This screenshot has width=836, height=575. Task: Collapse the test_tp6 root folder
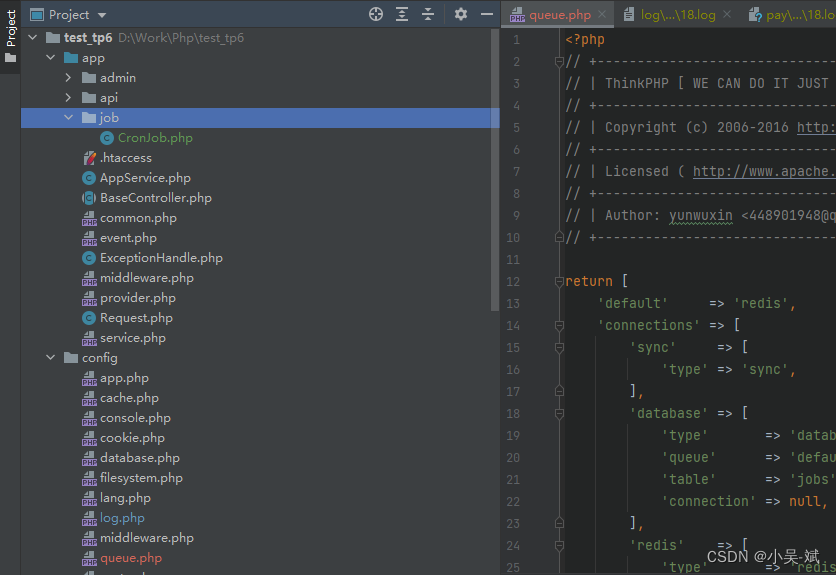click(x=33, y=38)
